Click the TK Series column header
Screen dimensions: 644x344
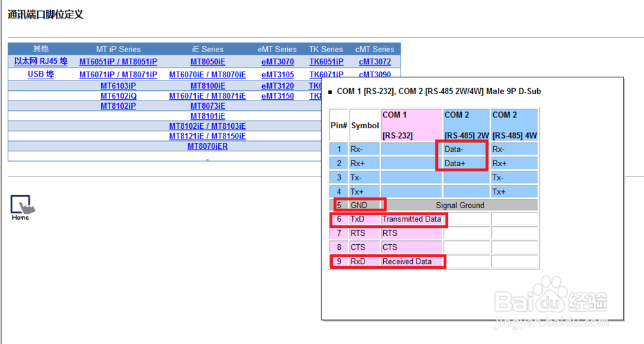point(326,49)
